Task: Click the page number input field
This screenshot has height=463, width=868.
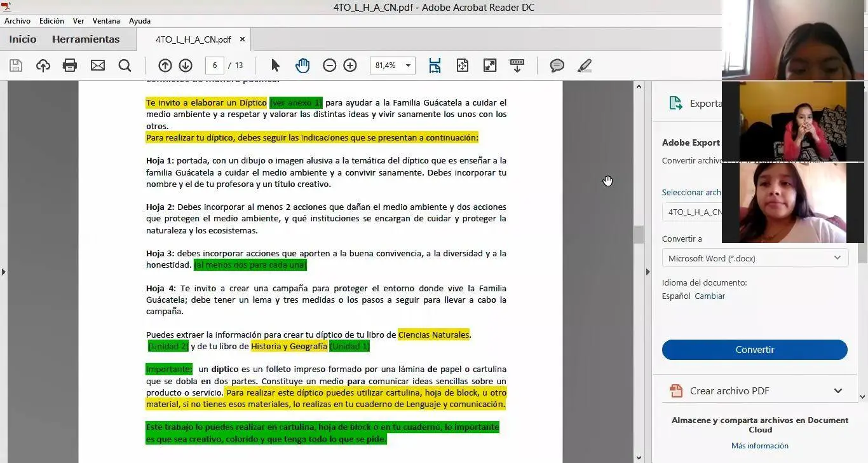Action: (x=215, y=66)
